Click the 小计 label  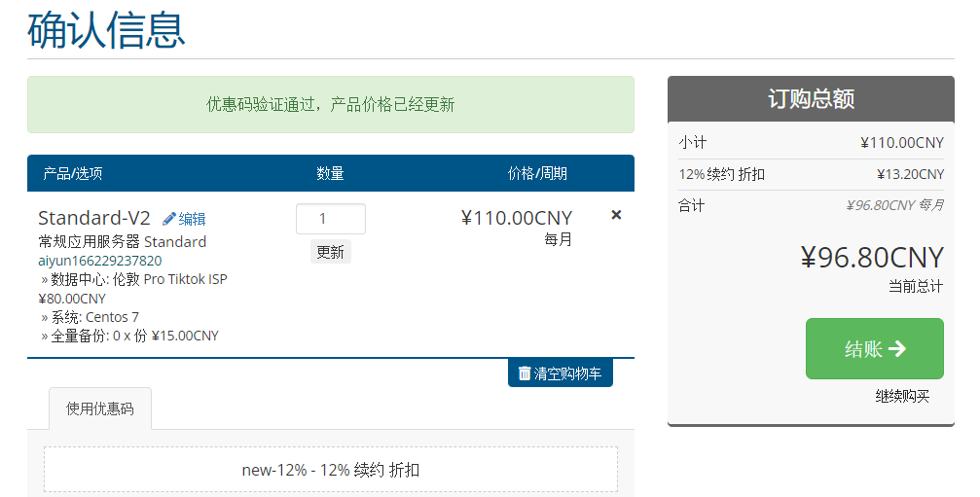click(x=693, y=143)
